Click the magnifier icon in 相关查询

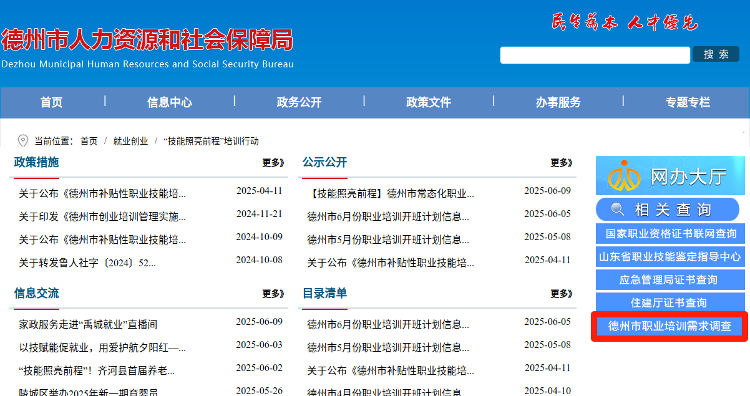click(x=618, y=209)
